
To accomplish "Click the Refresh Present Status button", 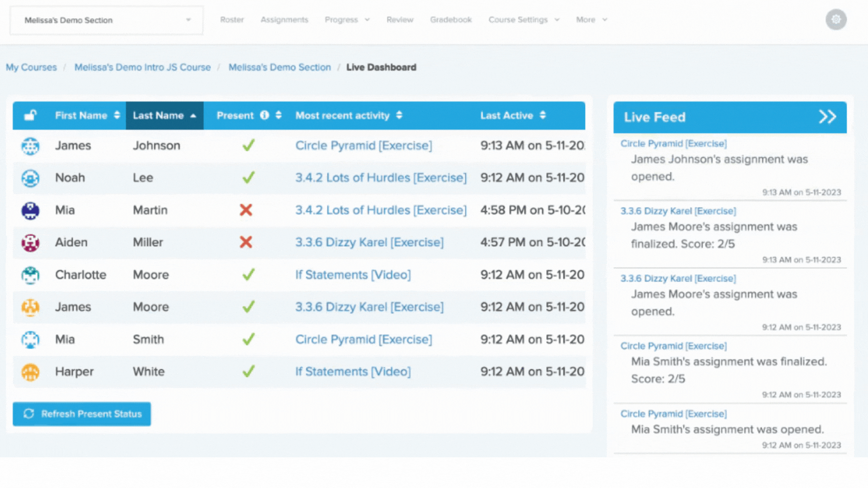I will [82, 414].
